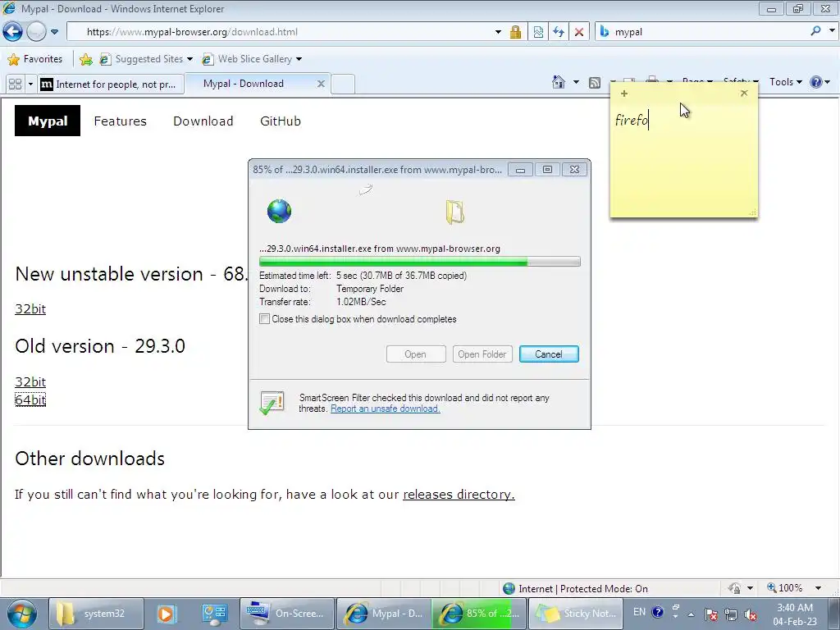Screen dimensions: 840x630
Task: Click the Back navigation arrow
Action: coord(13,32)
